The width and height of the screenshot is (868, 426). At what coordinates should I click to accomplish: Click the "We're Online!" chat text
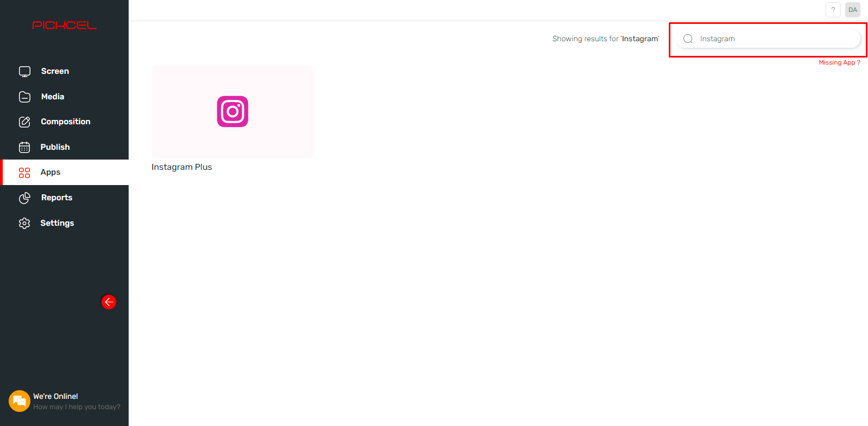pos(55,396)
